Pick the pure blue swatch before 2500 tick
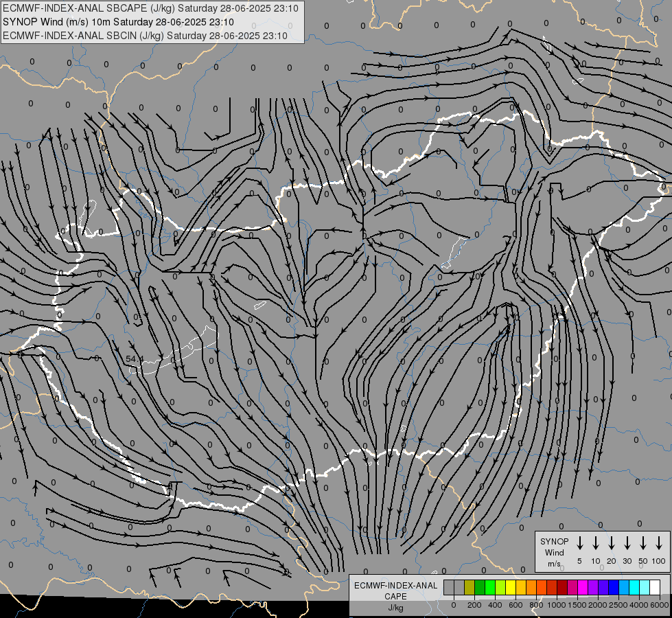This screenshot has width=672, height=618. [614, 587]
